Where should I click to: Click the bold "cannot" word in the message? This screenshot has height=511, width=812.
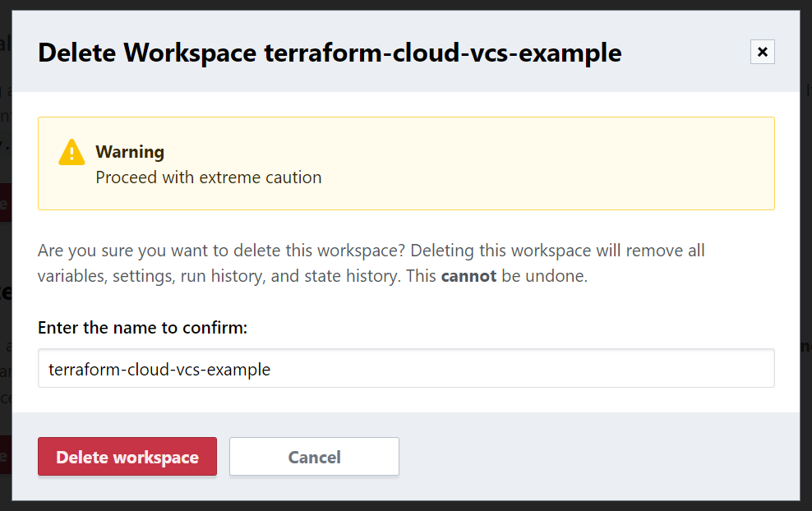(468, 276)
